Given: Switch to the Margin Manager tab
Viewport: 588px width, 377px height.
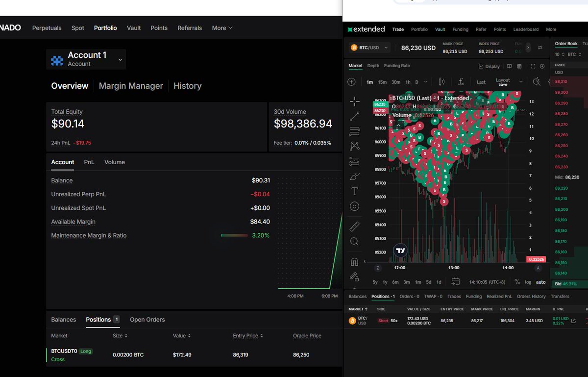Looking at the screenshot, I should pyautogui.click(x=131, y=86).
